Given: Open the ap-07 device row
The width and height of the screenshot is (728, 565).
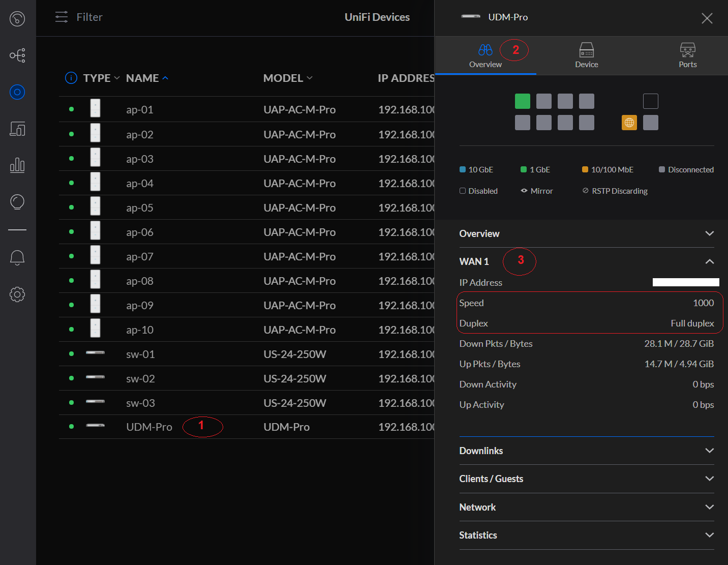Looking at the screenshot, I should 247,256.
